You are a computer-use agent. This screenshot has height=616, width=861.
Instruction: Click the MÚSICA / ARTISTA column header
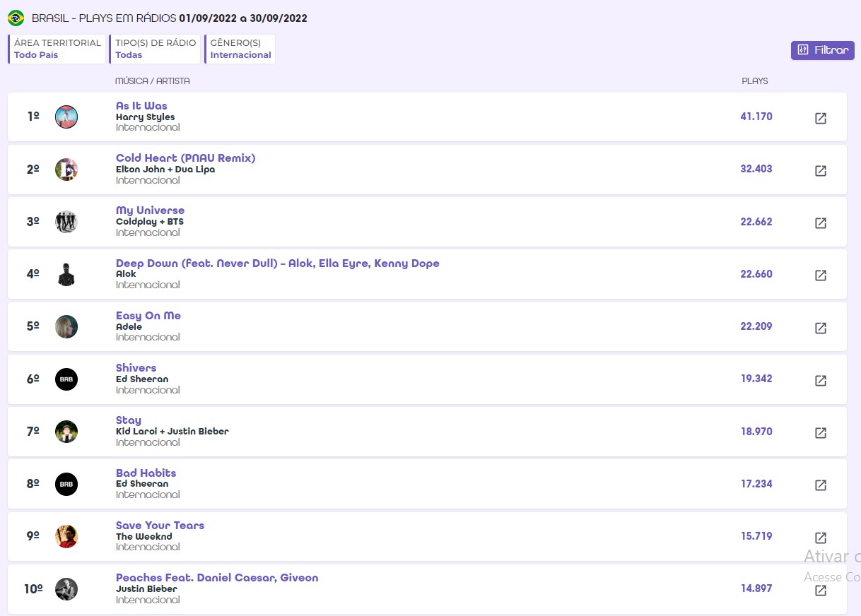(x=153, y=81)
